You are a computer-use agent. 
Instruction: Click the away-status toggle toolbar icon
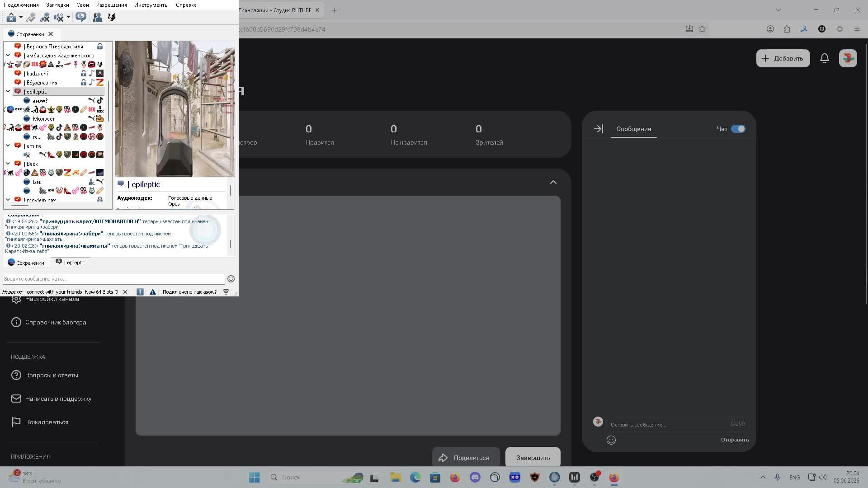[31, 17]
